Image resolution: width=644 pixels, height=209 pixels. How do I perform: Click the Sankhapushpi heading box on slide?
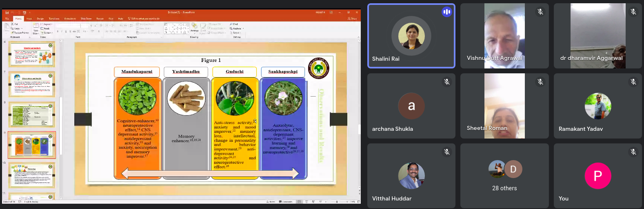[283, 72]
